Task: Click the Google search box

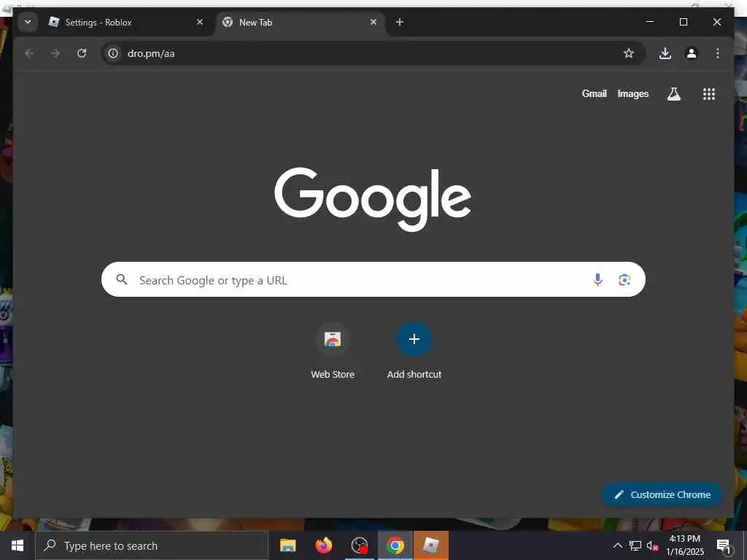Action: (373, 279)
